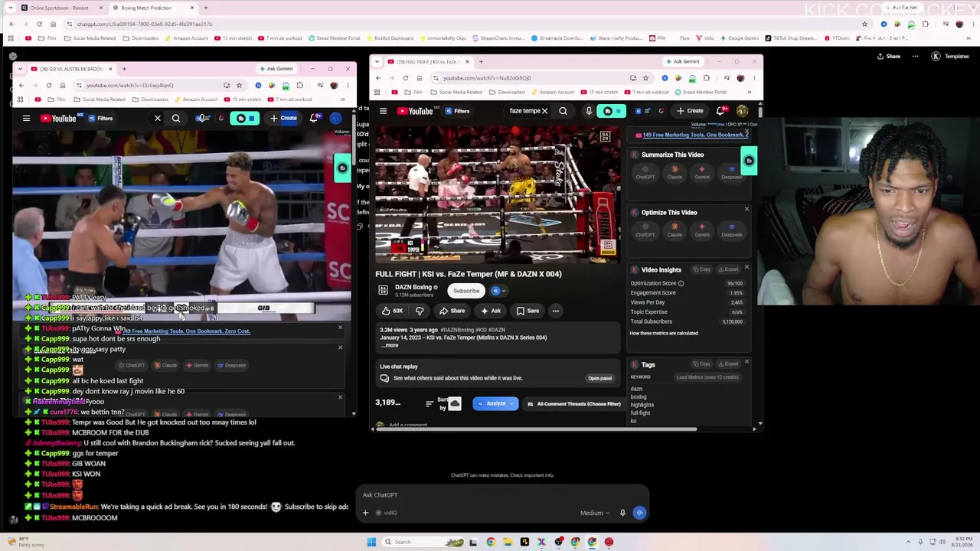Click Copy in the Tags panel
The height and width of the screenshot is (551, 980).
tap(701, 364)
